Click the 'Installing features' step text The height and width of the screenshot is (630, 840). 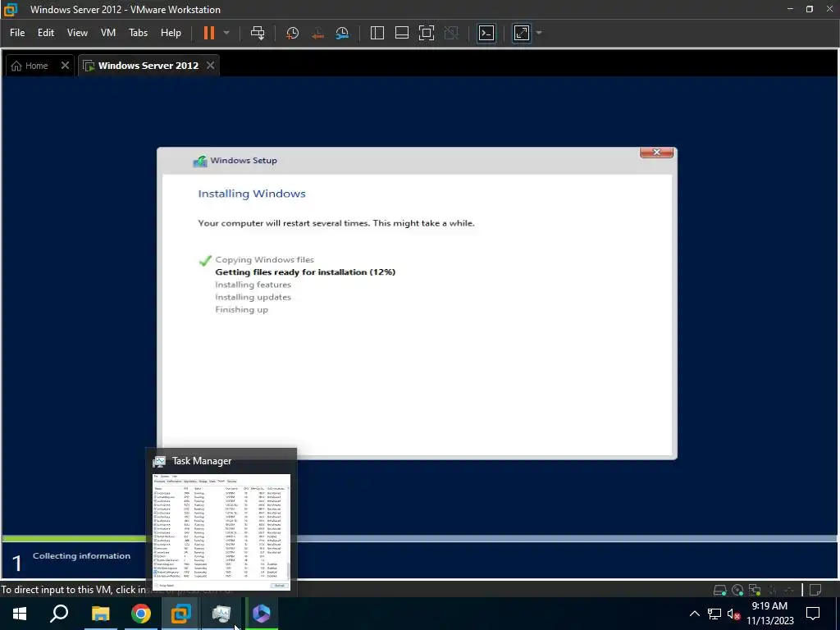(x=253, y=285)
